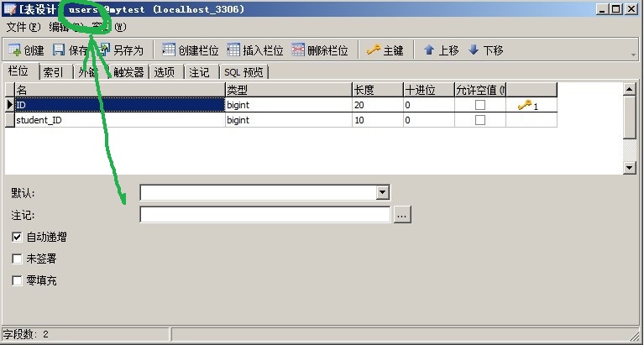Toggle allow-null checkbox for ID row
This screenshot has height=345, width=644.
click(479, 105)
